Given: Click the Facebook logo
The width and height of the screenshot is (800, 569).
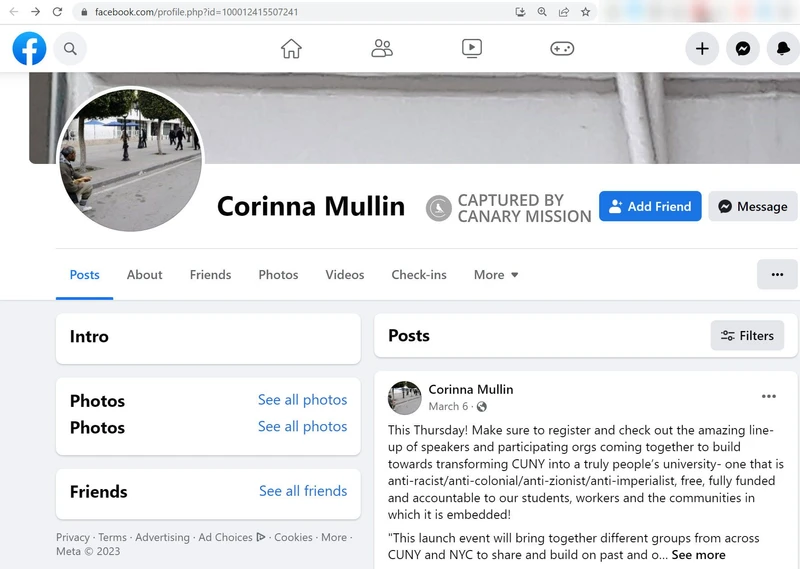Looking at the screenshot, I should coord(29,48).
